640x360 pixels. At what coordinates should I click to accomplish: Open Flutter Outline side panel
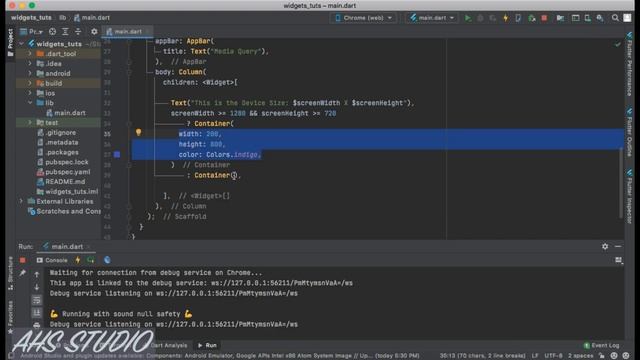pos(629,132)
